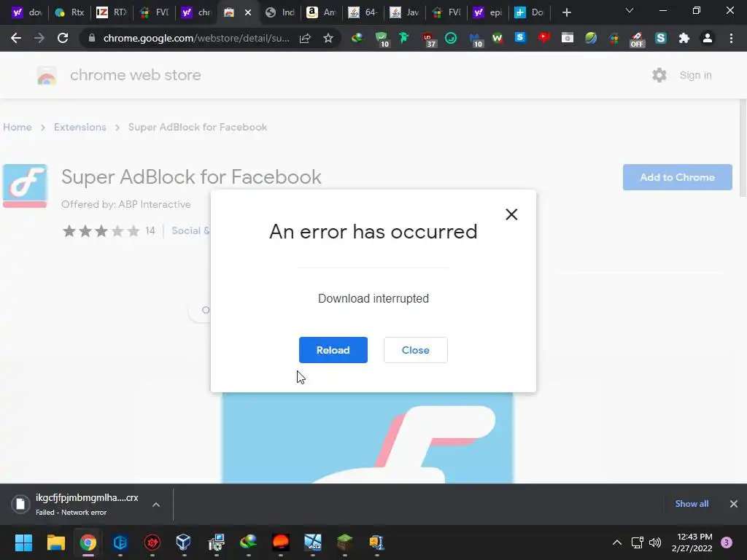
Task: Click the Sign in link
Action: pyautogui.click(x=695, y=75)
